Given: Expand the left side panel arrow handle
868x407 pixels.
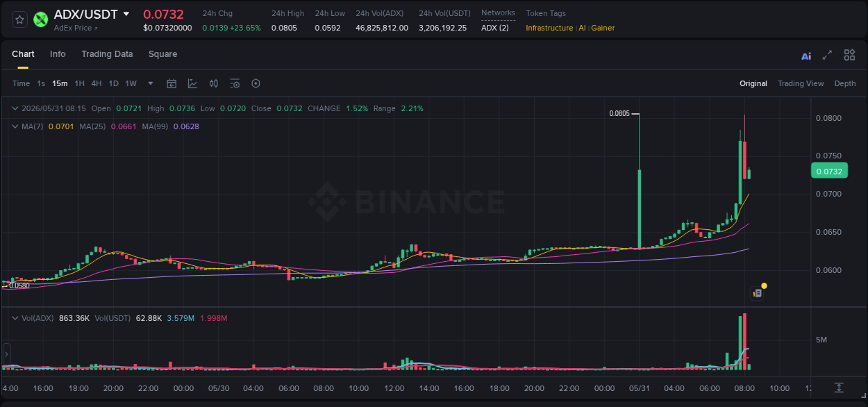Looking at the screenshot, I should tap(6, 354).
